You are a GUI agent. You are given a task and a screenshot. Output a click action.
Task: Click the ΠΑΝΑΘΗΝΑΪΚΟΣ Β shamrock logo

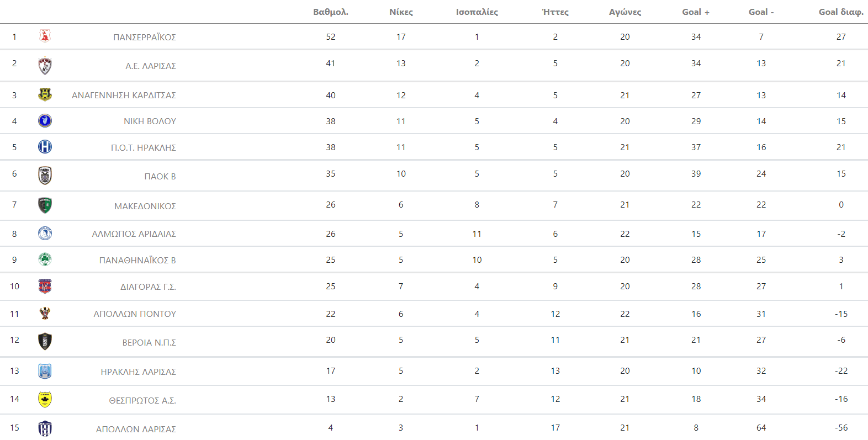click(x=45, y=259)
